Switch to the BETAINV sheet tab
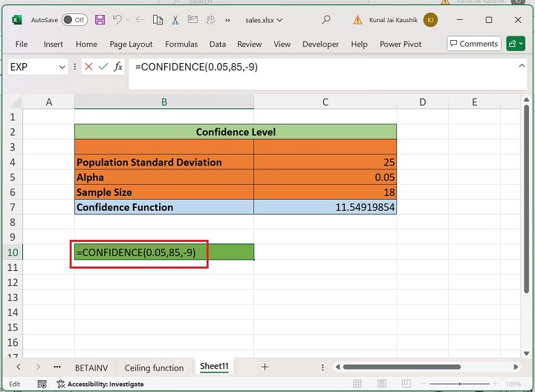Image resolution: width=535 pixels, height=392 pixels. point(92,367)
